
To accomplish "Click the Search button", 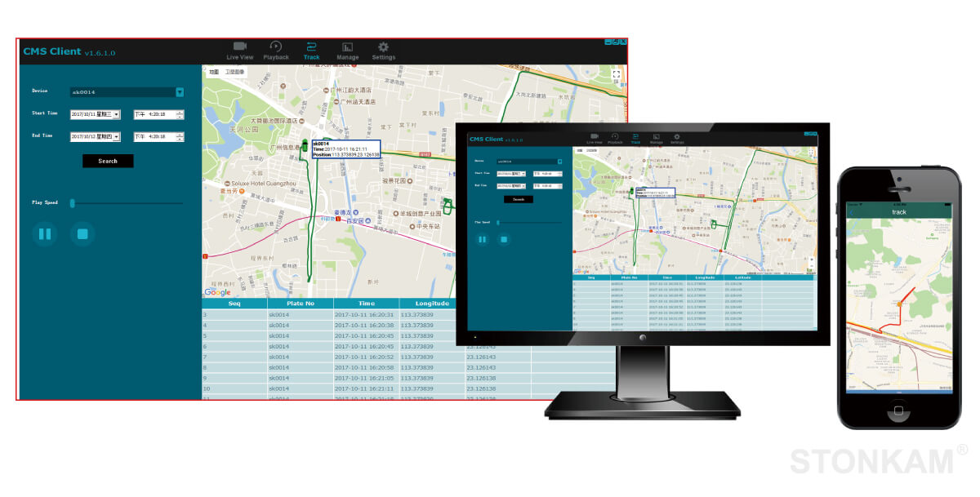I will click(108, 161).
